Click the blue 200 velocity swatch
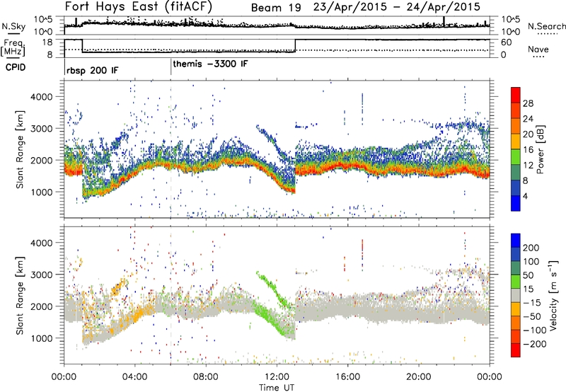 [x=516, y=241]
